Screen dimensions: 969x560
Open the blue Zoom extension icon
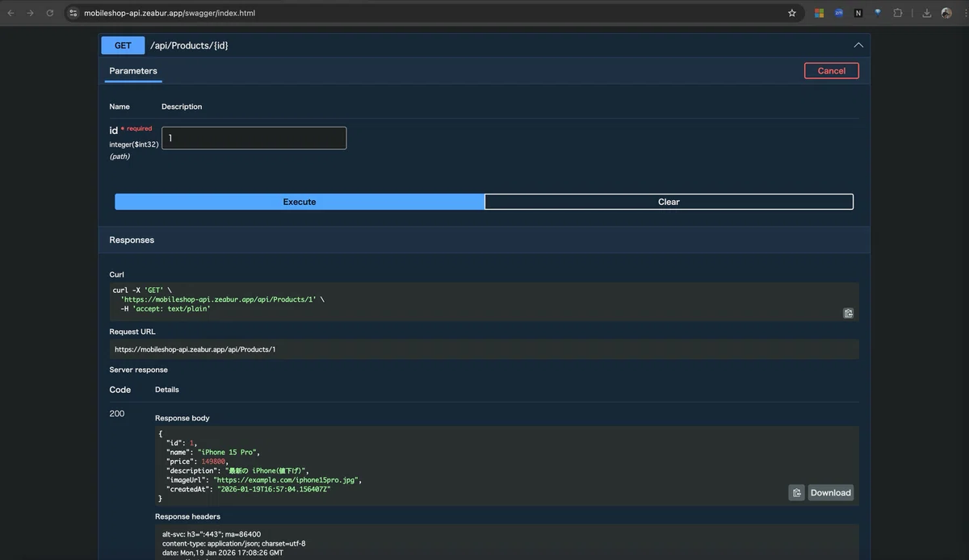click(839, 13)
